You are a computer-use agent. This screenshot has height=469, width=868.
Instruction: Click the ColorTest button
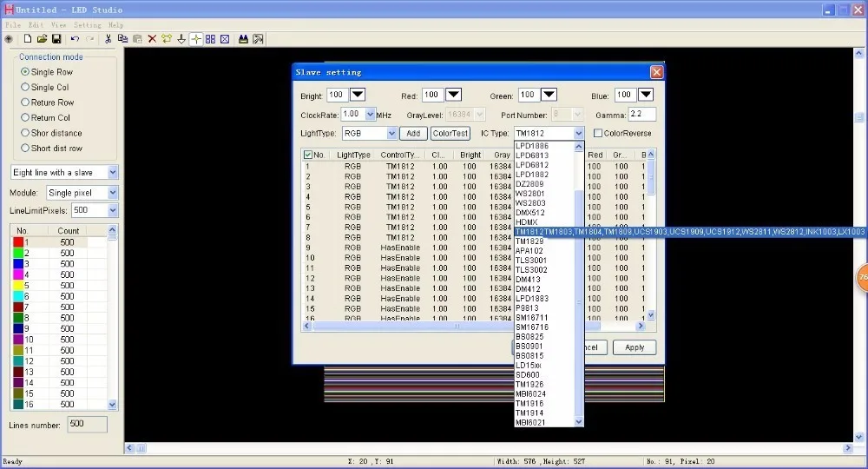(450, 133)
